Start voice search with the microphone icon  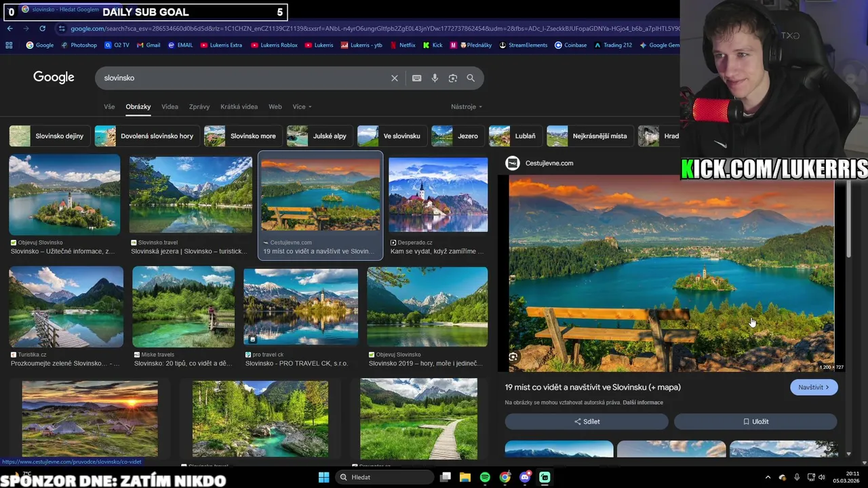click(x=435, y=78)
